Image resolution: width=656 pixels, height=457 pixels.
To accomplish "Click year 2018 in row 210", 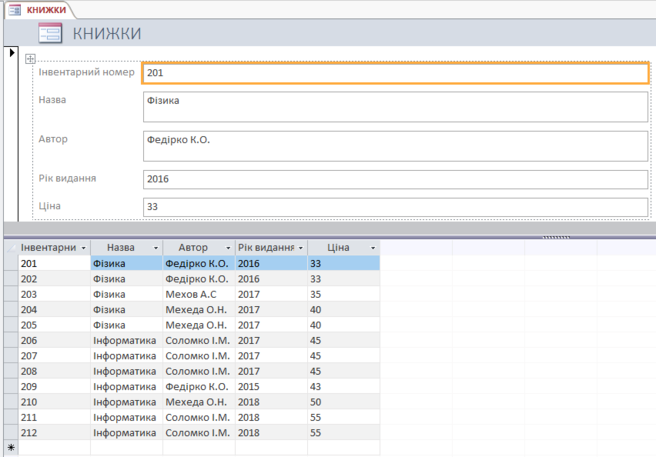I will (271, 402).
